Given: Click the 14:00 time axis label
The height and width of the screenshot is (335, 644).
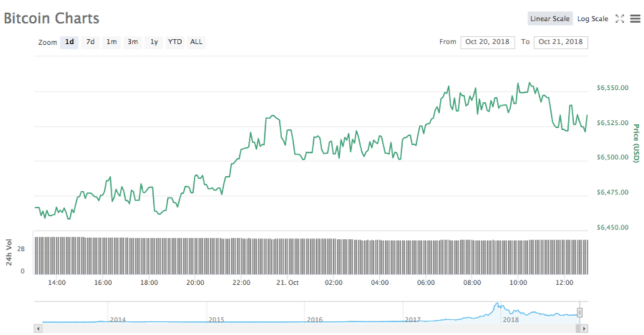Looking at the screenshot, I should (57, 282).
